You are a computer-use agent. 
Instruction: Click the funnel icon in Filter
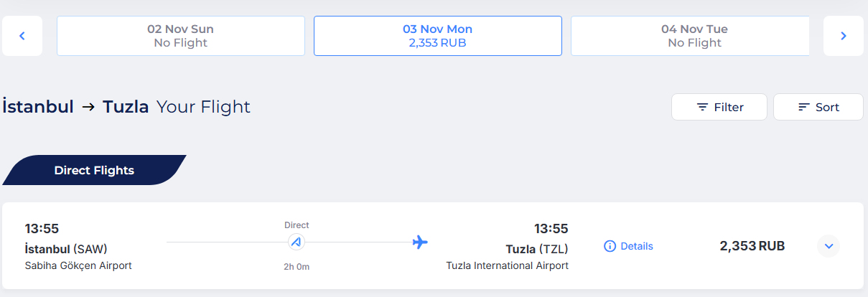[x=703, y=107]
